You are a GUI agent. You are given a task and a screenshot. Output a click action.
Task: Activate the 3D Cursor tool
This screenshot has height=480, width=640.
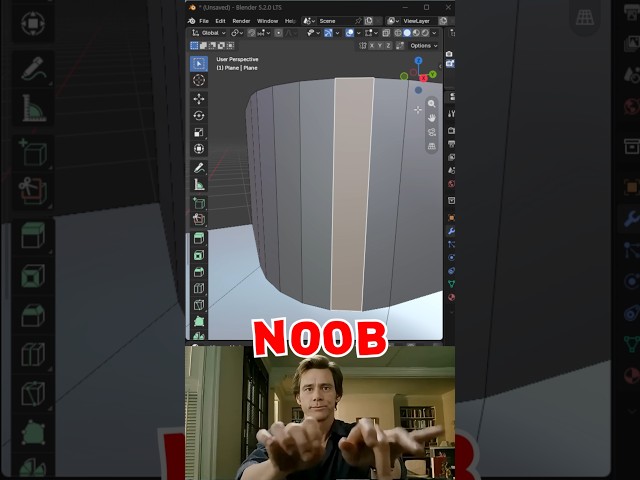[x=199, y=80]
